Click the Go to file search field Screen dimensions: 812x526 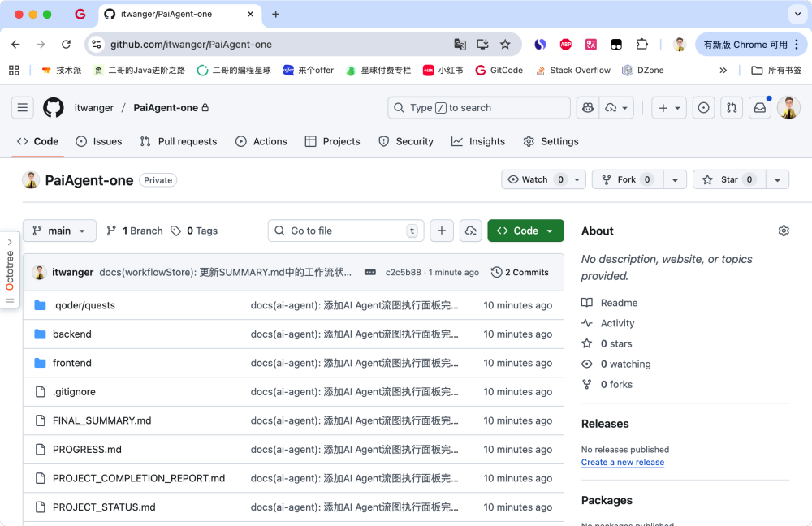tap(346, 231)
